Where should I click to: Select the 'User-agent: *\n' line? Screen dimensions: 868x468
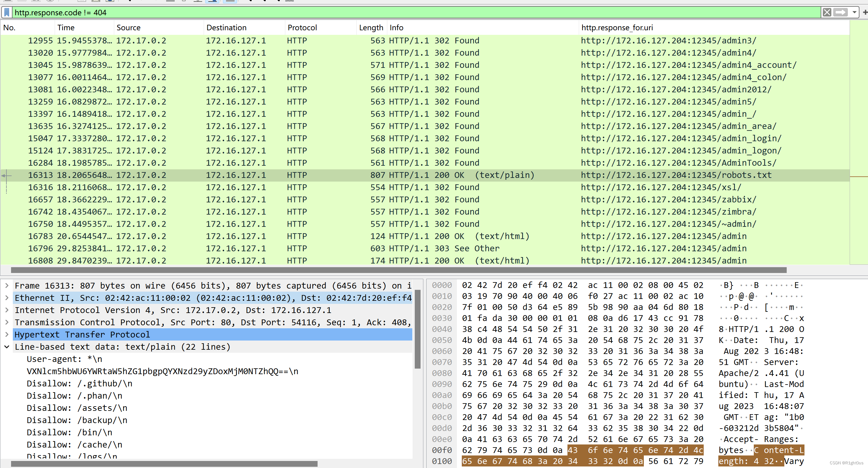click(64, 359)
